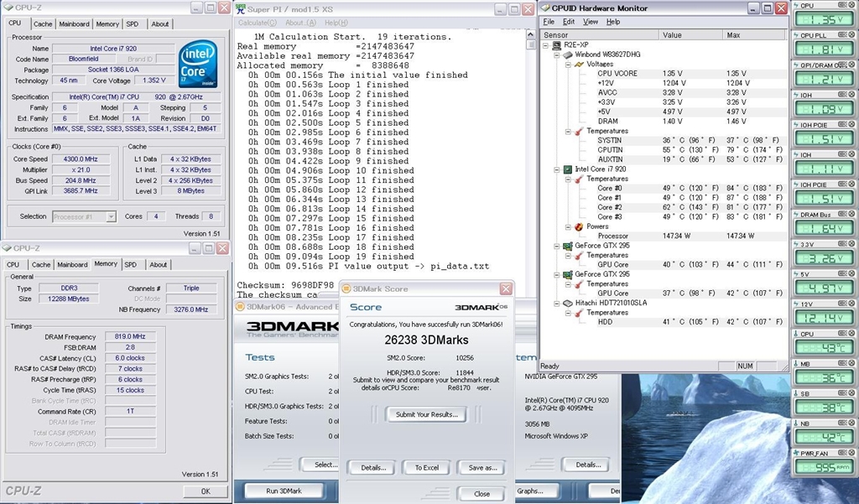Click OK in the CPU-Z Memory window
The height and width of the screenshot is (504, 859).
206,491
